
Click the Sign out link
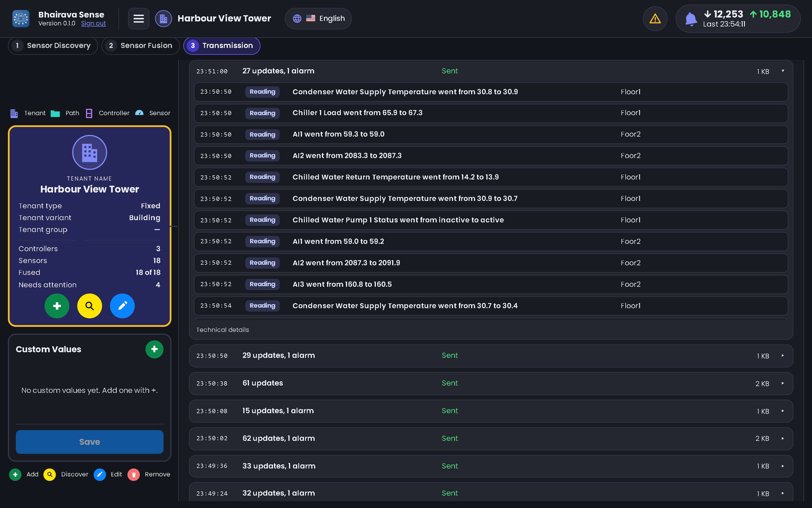tap(93, 23)
